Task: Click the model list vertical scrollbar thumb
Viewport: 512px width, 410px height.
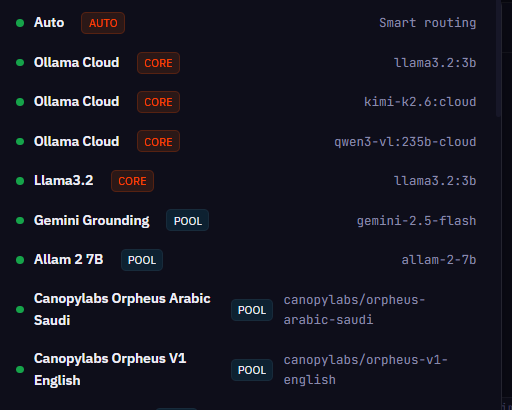Action: pyautogui.click(x=499, y=59)
